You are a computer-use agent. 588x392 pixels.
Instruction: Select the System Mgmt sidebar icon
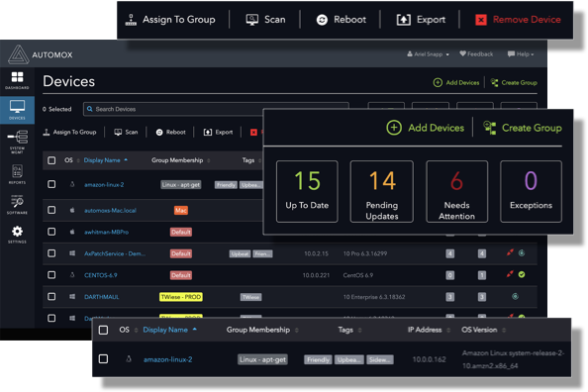tap(17, 142)
